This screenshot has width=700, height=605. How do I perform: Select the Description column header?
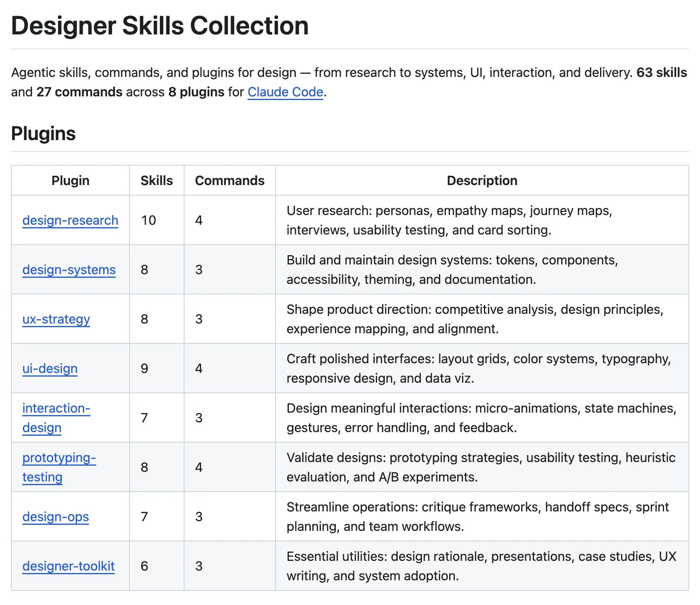[482, 181]
